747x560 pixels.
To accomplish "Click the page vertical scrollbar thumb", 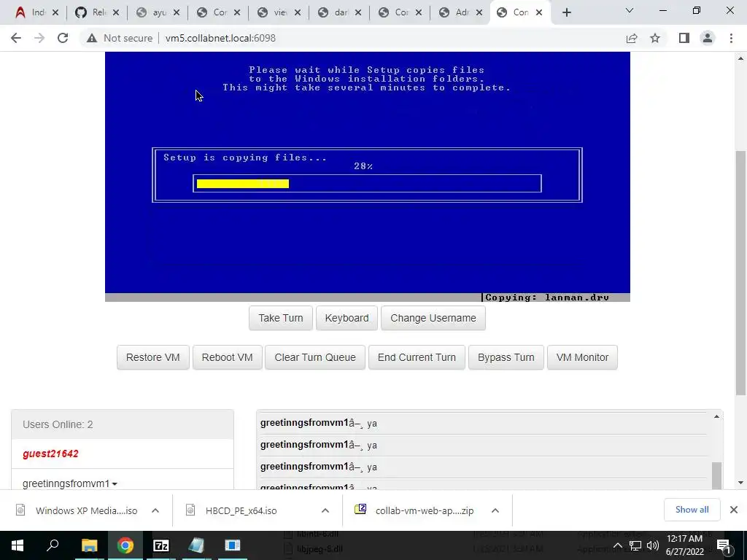I will pos(740,273).
